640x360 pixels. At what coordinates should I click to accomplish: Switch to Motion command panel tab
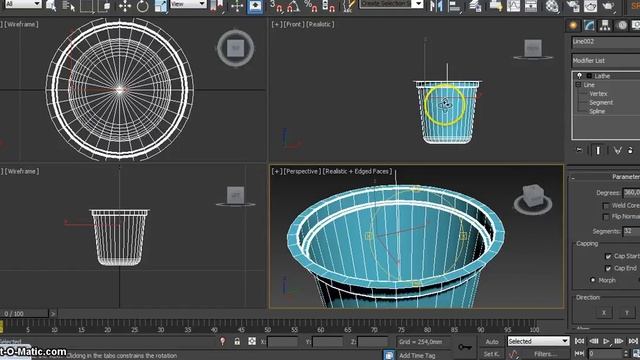[622, 25]
